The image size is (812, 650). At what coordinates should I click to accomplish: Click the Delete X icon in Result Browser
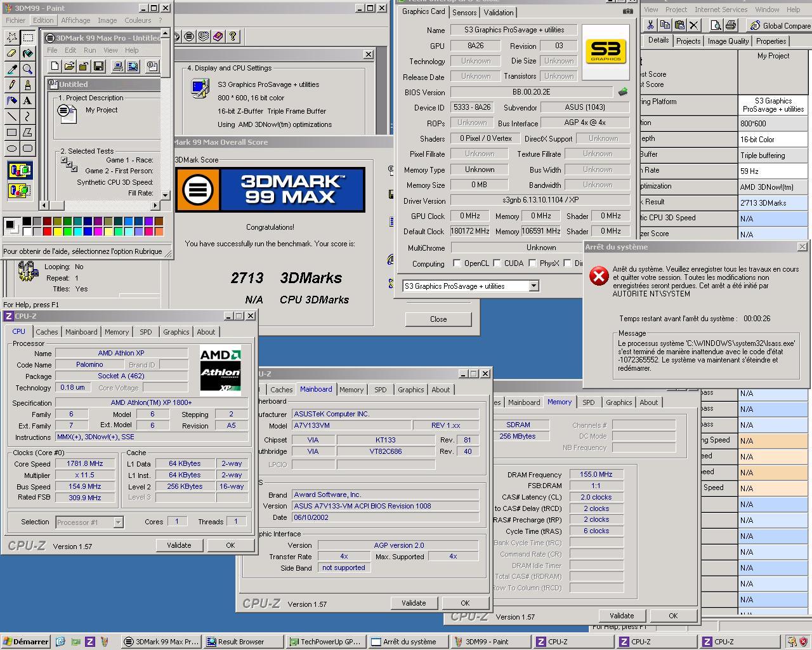694,25
